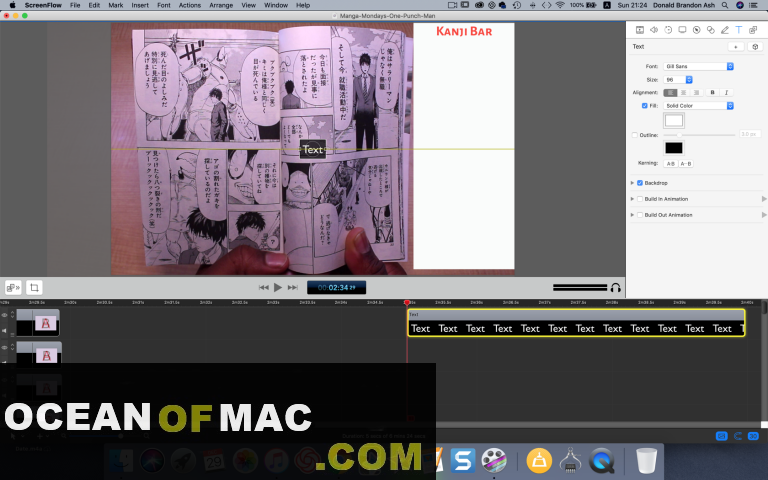Open the Touch Callout properties icon
Image resolution: width=768 pixels, height=480 pixels.
[711, 30]
